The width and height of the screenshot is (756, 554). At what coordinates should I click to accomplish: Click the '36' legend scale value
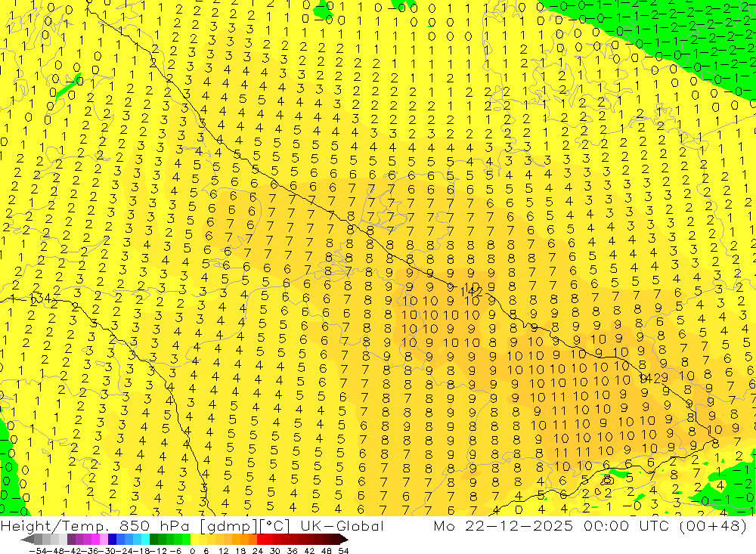click(292, 551)
